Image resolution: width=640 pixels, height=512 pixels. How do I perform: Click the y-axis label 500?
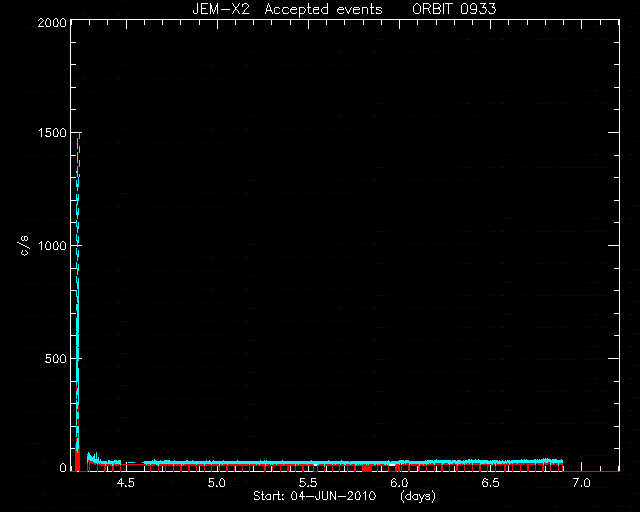click(x=56, y=359)
